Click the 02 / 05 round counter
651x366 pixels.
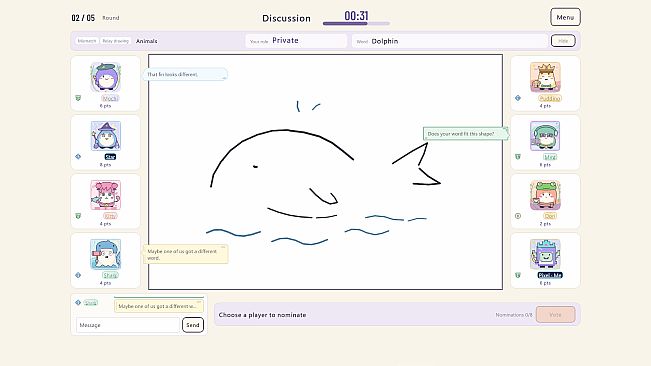(83, 18)
